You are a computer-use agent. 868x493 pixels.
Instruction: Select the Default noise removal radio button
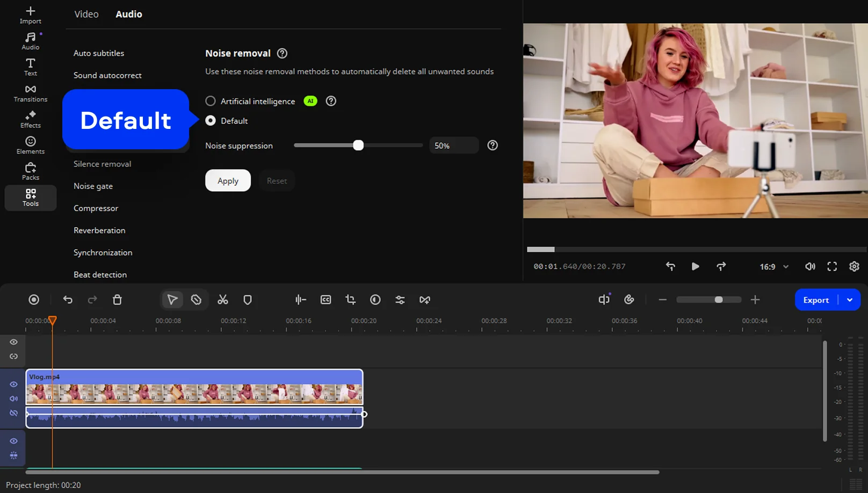tap(211, 121)
